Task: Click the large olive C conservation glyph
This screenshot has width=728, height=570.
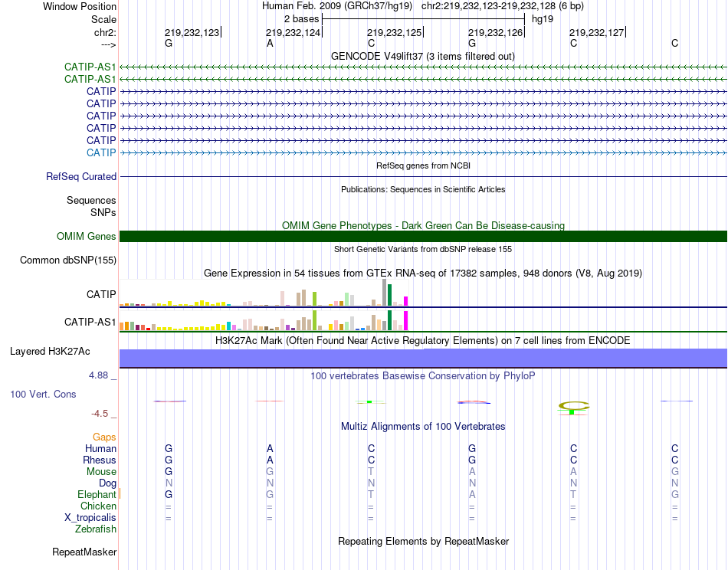Action: [x=573, y=406]
